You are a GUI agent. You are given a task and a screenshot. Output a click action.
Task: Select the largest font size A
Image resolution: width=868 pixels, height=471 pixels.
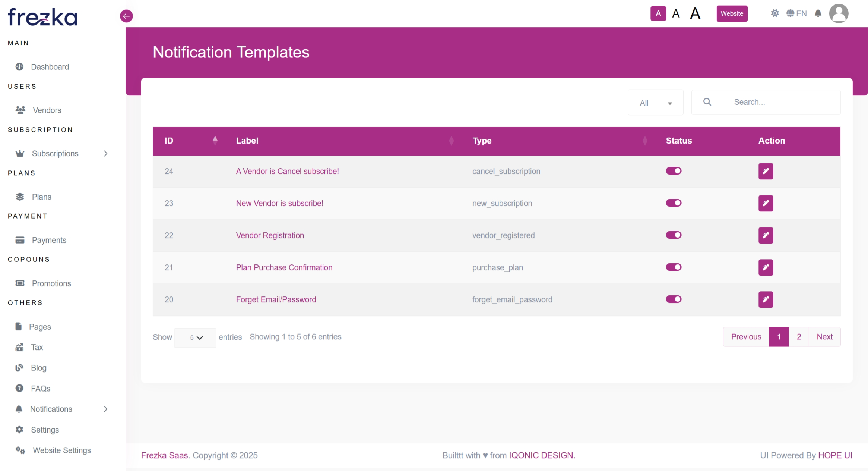click(695, 14)
